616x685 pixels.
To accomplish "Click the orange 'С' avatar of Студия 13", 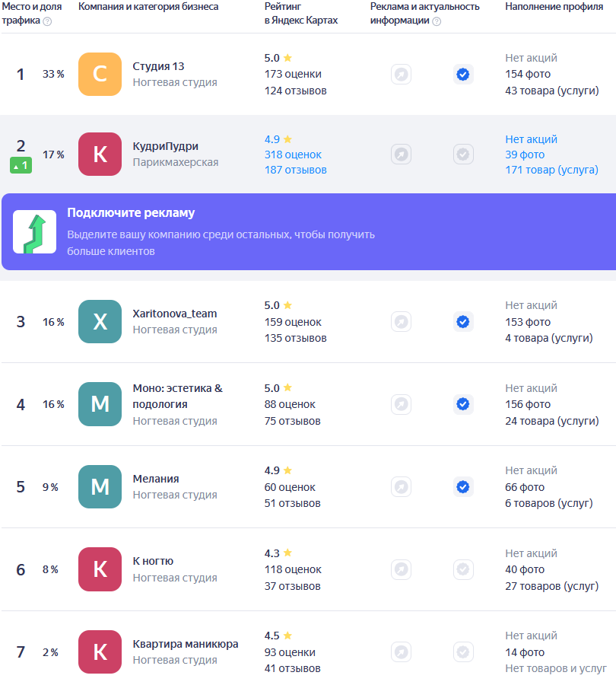I will click(100, 75).
